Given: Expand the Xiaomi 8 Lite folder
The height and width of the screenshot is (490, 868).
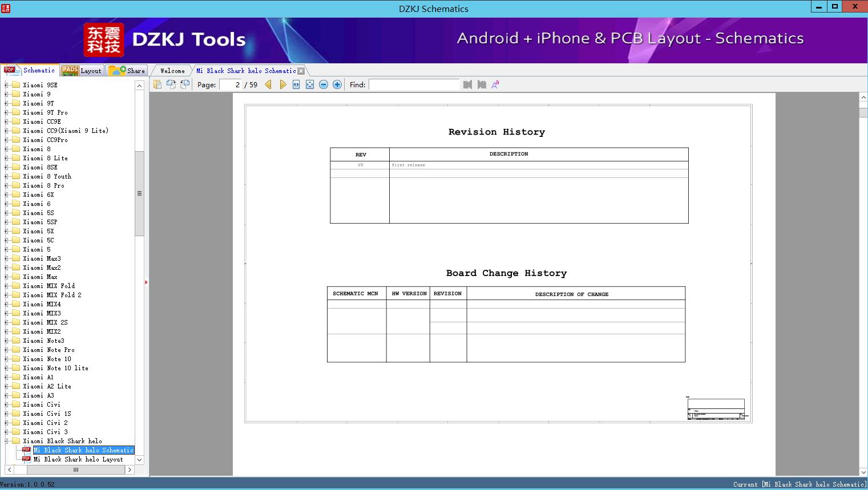Looking at the screenshot, I should point(6,158).
